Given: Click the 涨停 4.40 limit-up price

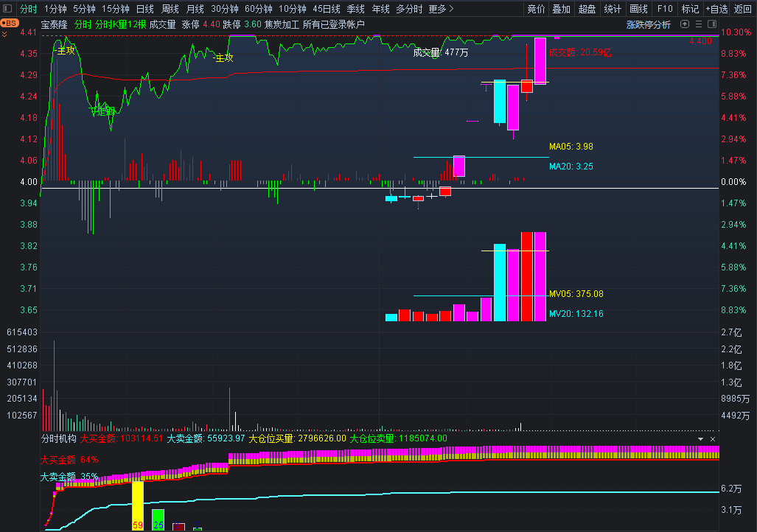Looking at the screenshot, I should 200,24.
